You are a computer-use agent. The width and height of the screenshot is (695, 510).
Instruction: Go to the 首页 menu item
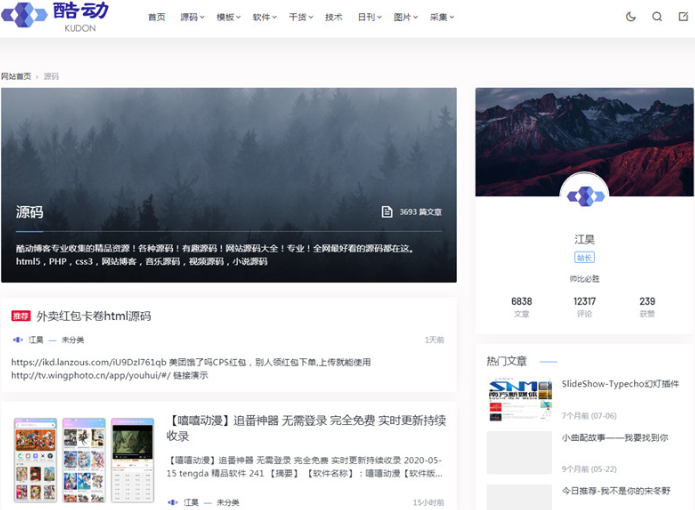point(157,17)
